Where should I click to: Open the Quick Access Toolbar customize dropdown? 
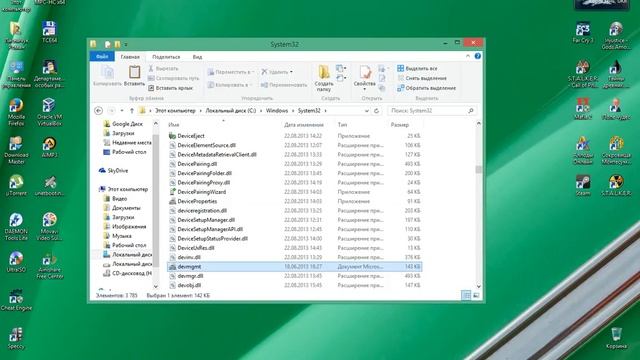pos(126,44)
